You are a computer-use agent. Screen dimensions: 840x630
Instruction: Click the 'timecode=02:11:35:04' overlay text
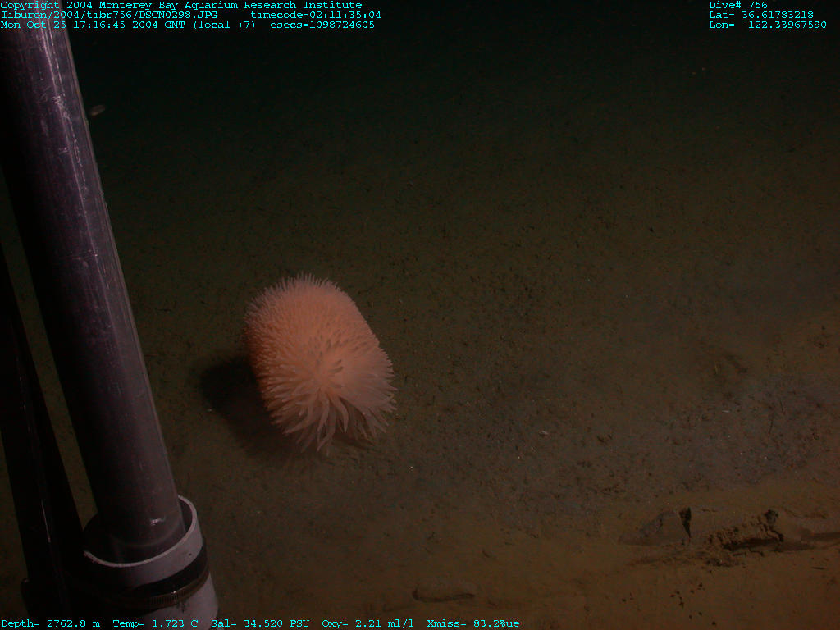pos(316,15)
